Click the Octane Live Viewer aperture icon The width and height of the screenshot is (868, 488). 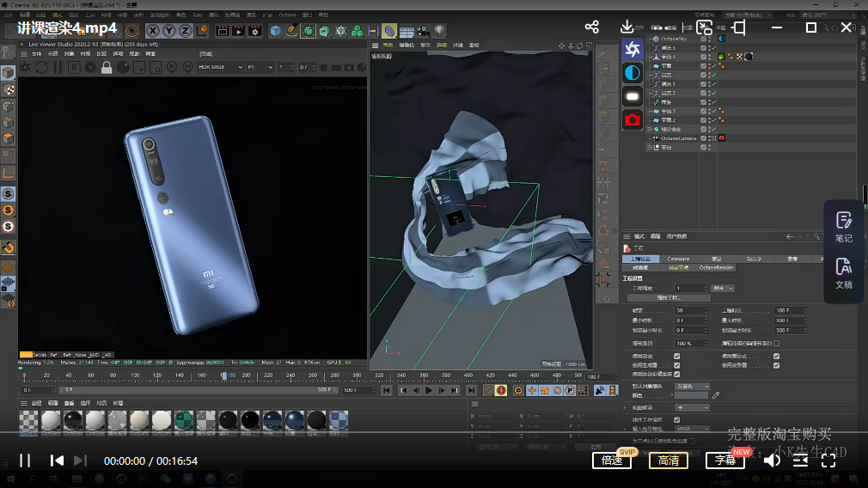coord(633,49)
